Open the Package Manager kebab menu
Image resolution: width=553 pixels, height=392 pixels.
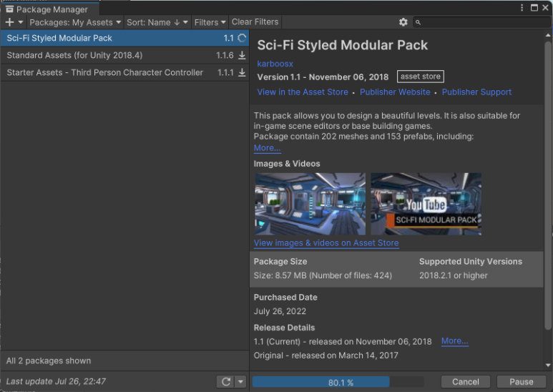click(x=522, y=8)
